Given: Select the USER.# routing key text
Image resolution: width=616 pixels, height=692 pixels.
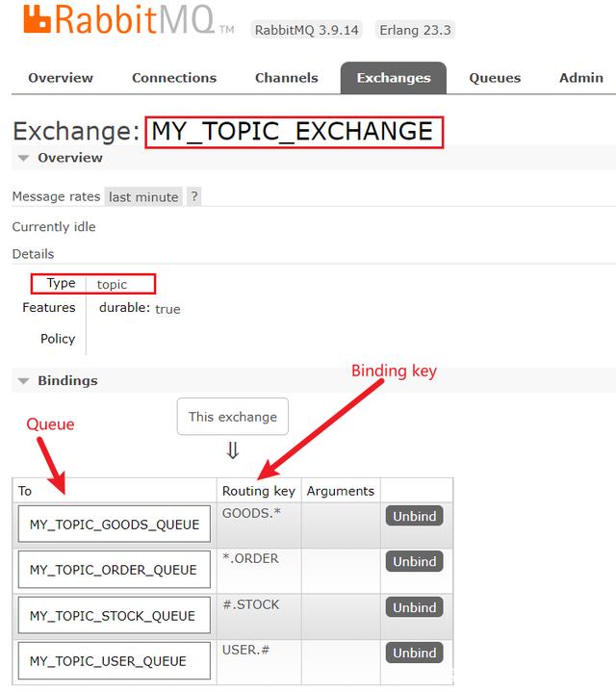Looking at the screenshot, I should pyautogui.click(x=245, y=650).
